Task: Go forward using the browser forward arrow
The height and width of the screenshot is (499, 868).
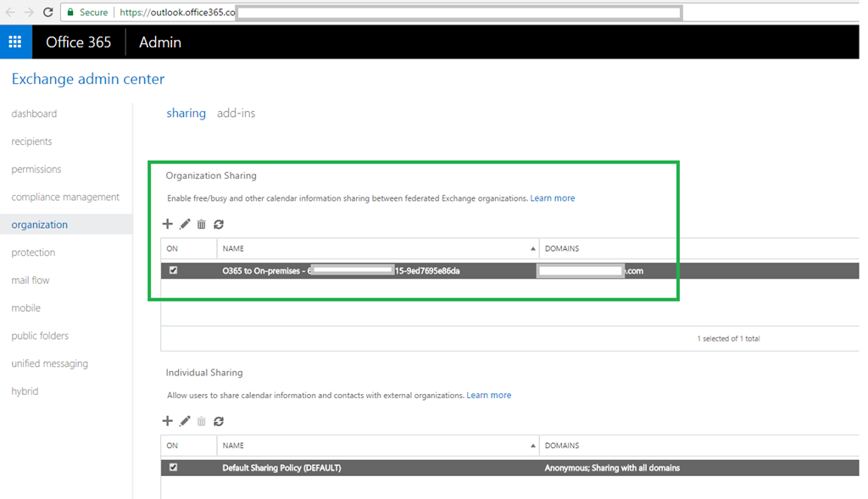Action: 29,12
